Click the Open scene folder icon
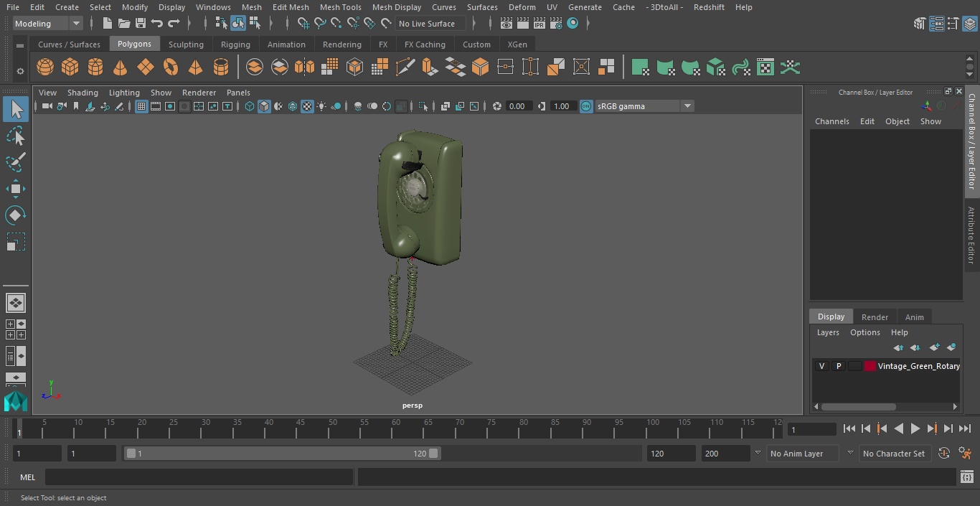 click(124, 24)
